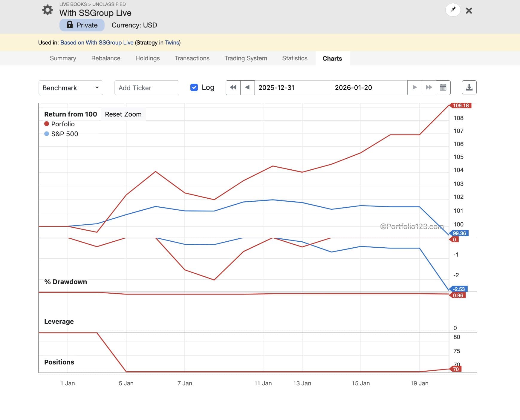Open the calendar date picker icon
Image resolution: width=520 pixels, height=420 pixels.
point(443,88)
